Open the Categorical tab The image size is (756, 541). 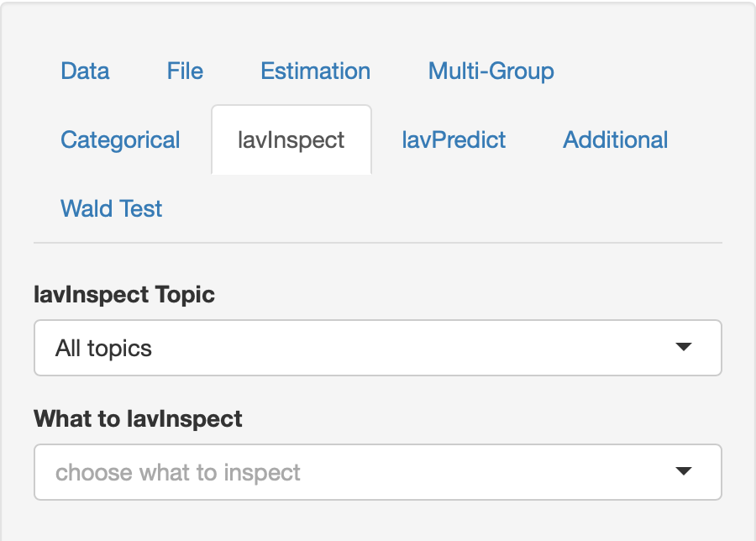pyautogui.click(x=120, y=140)
